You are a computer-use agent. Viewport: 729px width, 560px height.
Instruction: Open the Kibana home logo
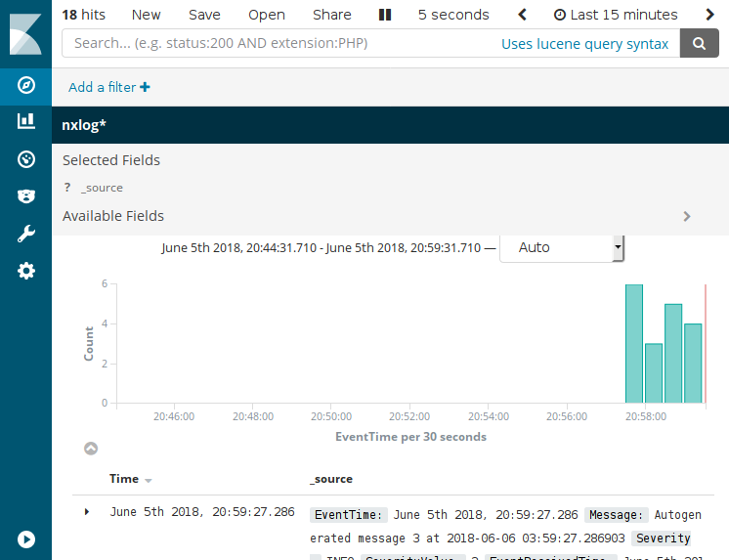pyautogui.click(x=25, y=34)
